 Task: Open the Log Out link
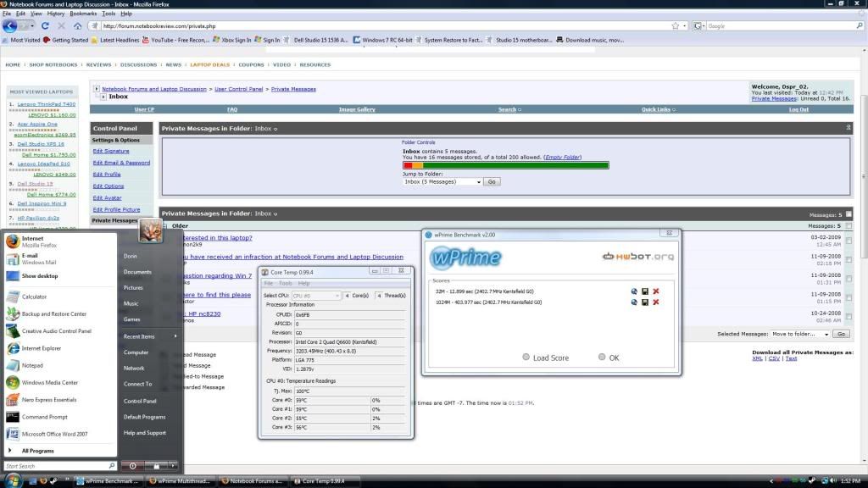(x=798, y=109)
